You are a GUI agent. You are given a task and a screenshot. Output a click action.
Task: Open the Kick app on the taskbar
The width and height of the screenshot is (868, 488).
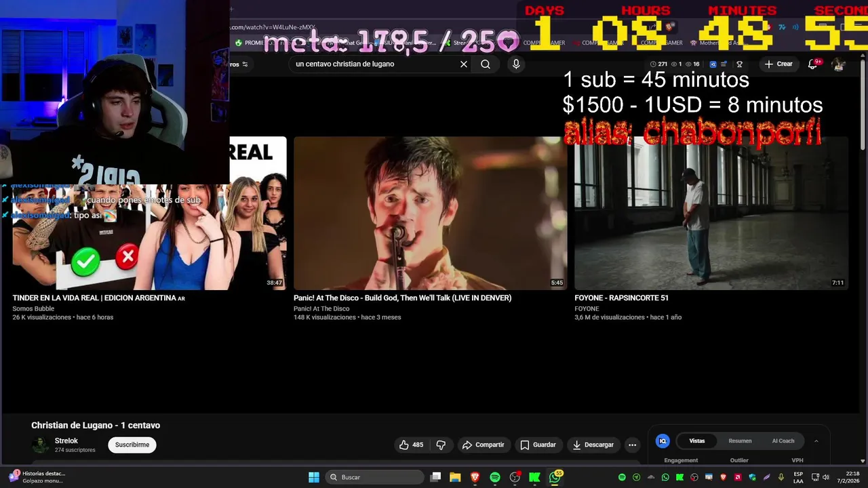[535, 477]
